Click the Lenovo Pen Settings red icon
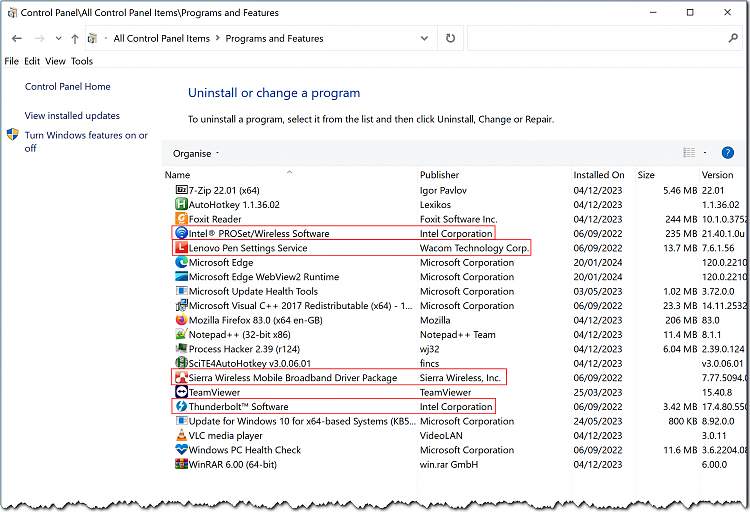Image resolution: width=750 pixels, height=512 pixels. pyautogui.click(x=181, y=247)
